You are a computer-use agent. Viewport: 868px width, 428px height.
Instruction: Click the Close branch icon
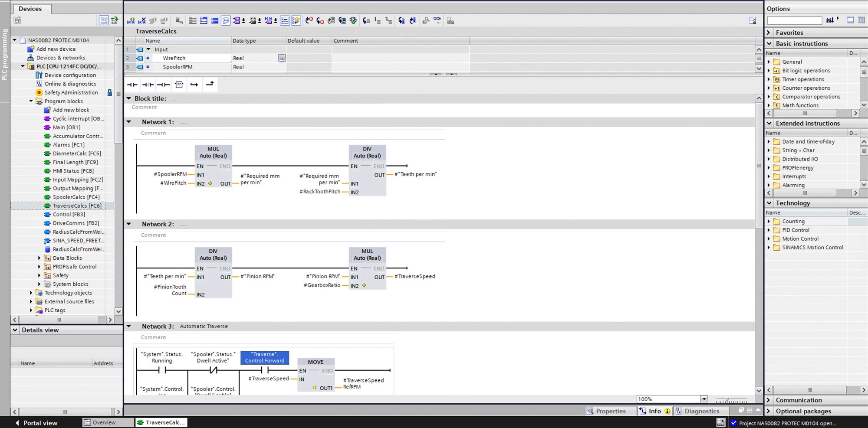210,84
